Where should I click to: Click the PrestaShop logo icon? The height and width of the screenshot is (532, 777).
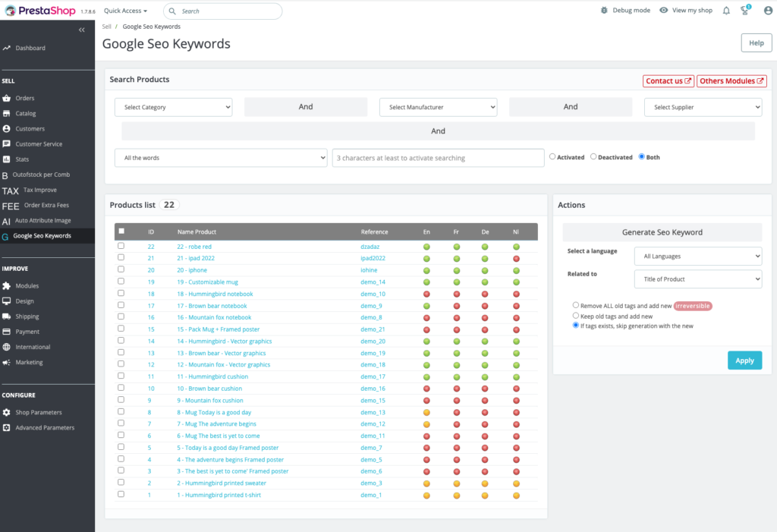click(x=10, y=11)
